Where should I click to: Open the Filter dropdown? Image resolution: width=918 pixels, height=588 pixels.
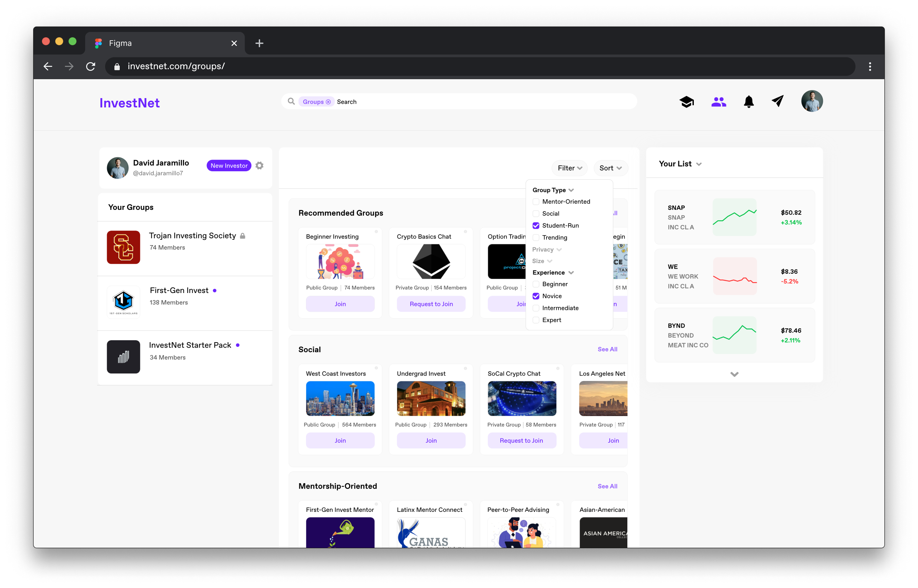[x=569, y=168]
